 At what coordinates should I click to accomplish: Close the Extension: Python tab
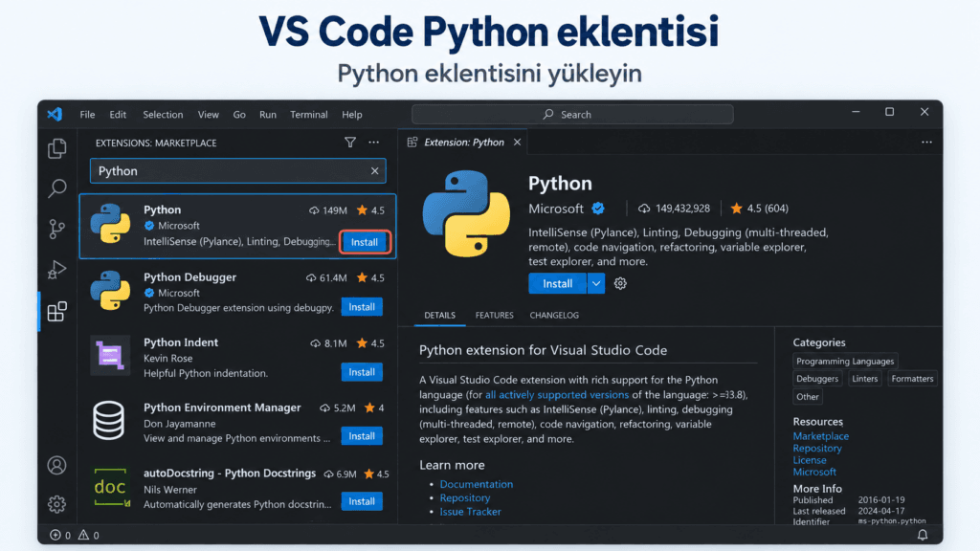point(517,143)
